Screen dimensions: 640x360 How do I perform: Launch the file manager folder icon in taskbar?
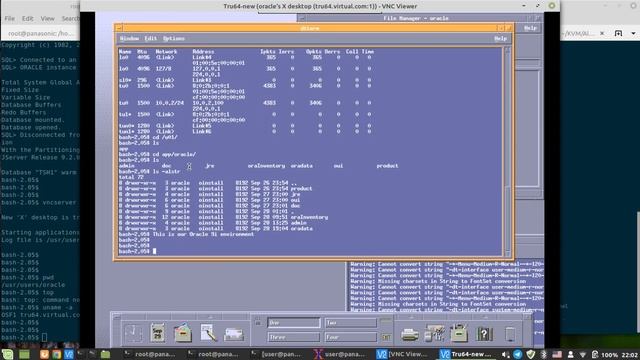pyautogui.click(x=105, y=354)
